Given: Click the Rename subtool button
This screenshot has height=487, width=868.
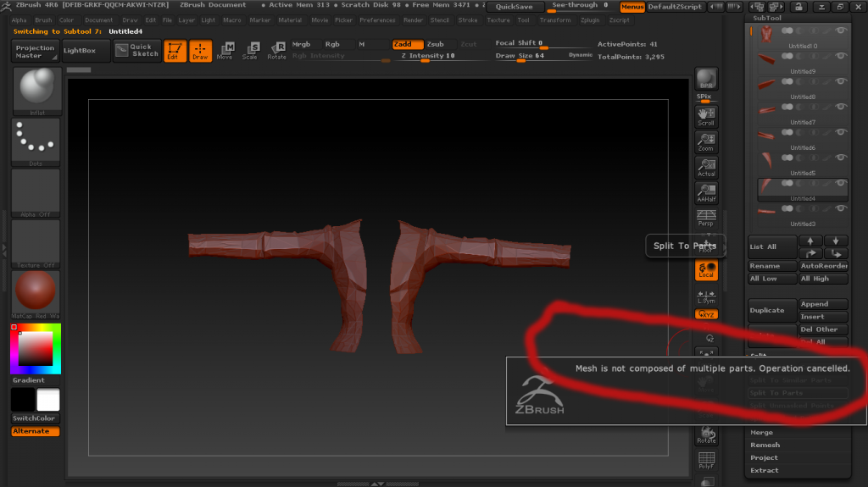Looking at the screenshot, I should 772,266.
